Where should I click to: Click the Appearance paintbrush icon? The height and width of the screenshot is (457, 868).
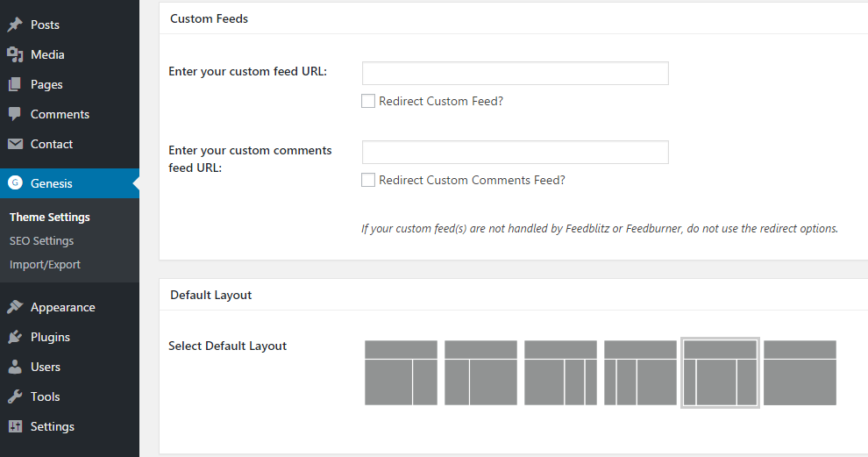click(15, 307)
